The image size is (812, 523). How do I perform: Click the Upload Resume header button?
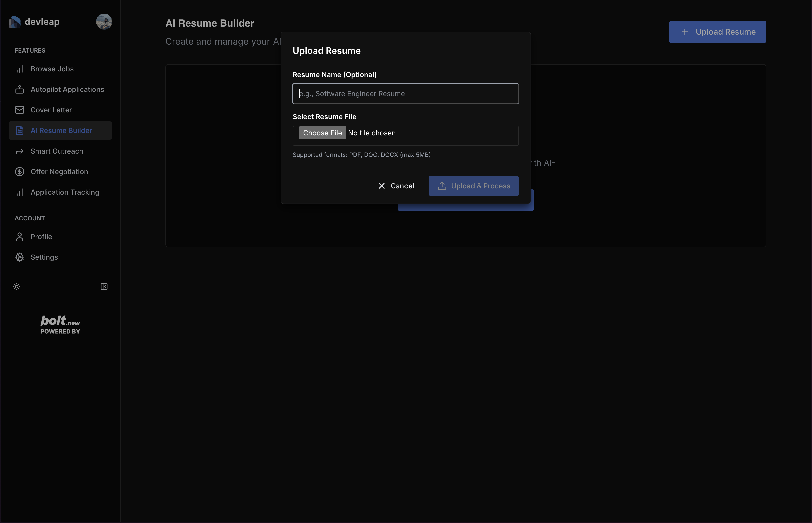[x=717, y=32]
